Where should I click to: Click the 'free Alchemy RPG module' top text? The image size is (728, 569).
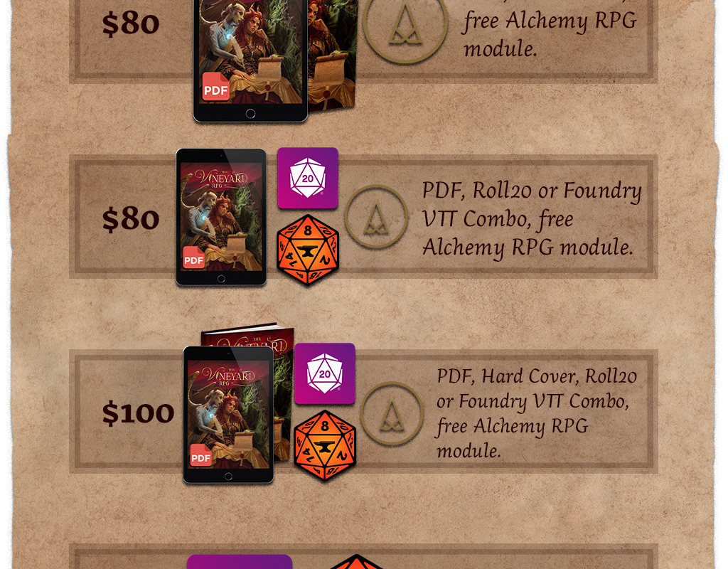pyautogui.click(x=550, y=35)
